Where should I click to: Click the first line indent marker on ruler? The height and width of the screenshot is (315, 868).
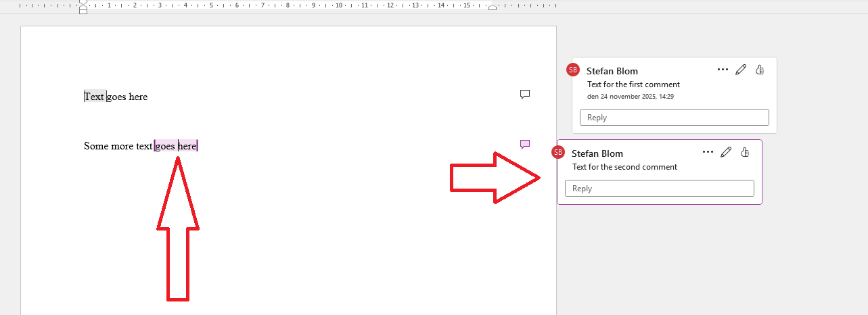coord(83,3)
